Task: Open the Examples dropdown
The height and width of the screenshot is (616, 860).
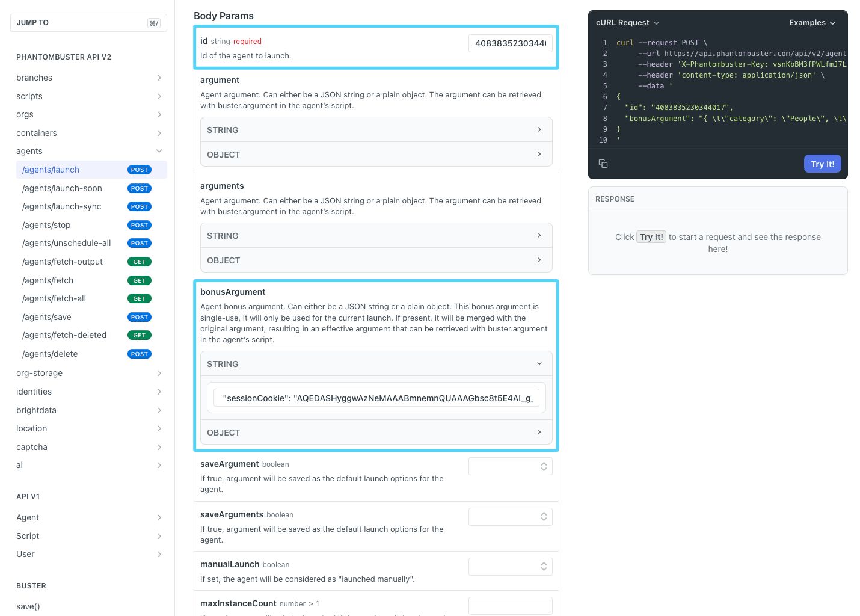Action: (812, 23)
